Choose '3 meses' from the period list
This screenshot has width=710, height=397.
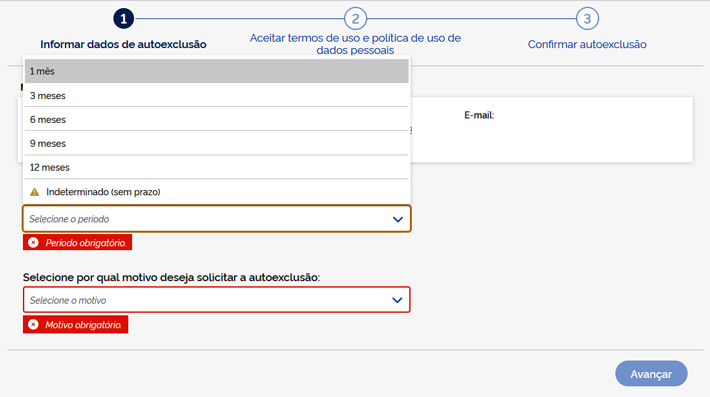(x=216, y=96)
